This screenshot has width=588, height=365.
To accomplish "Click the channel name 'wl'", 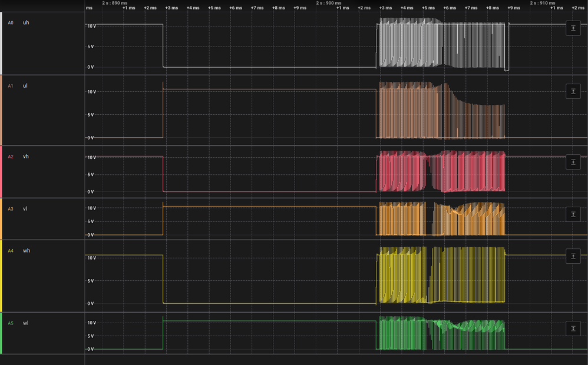I will [25, 323].
